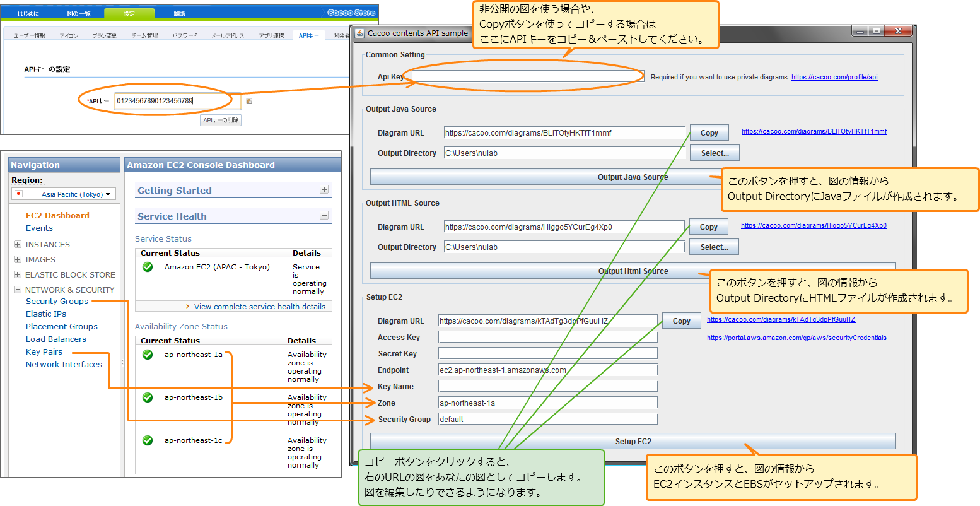The height and width of the screenshot is (506, 980).
Task: Click the Output Html Source button
Action: [x=633, y=271]
